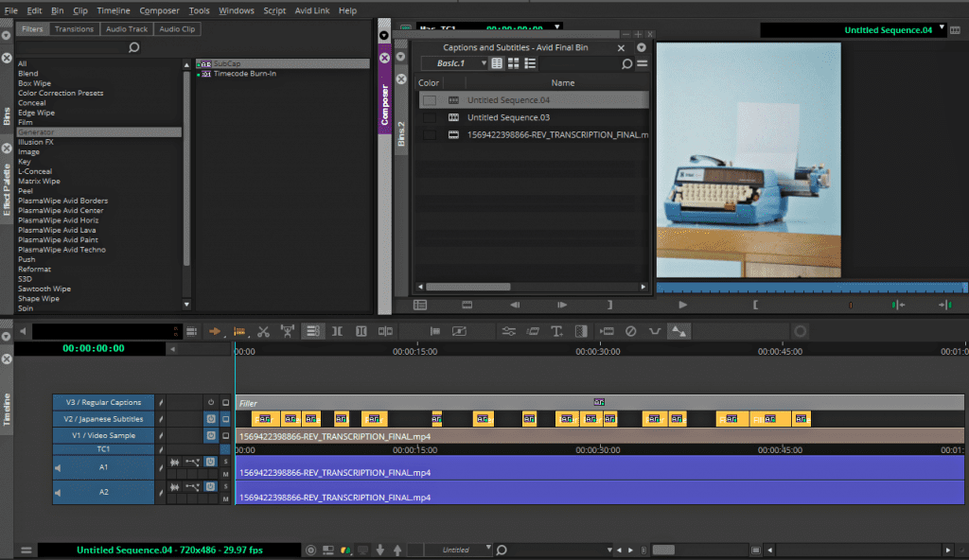Image resolution: width=969 pixels, height=560 pixels.
Task: Click the bin search magnifier icon
Action: (626, 64)
